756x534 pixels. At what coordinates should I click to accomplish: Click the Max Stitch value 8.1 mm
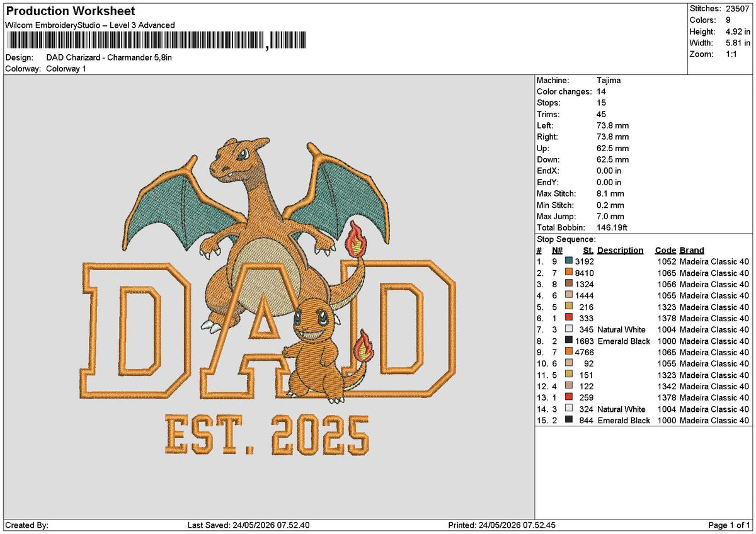coord(610,194)
